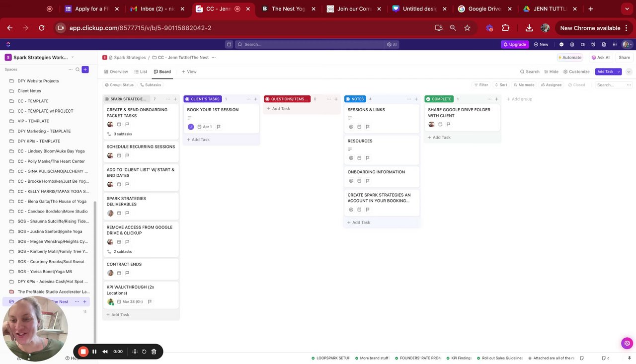Image resolution: width=636 pixels, height=364 pixels.
Task: Click the Ask AI button
Action: click(x=600, y=58)
